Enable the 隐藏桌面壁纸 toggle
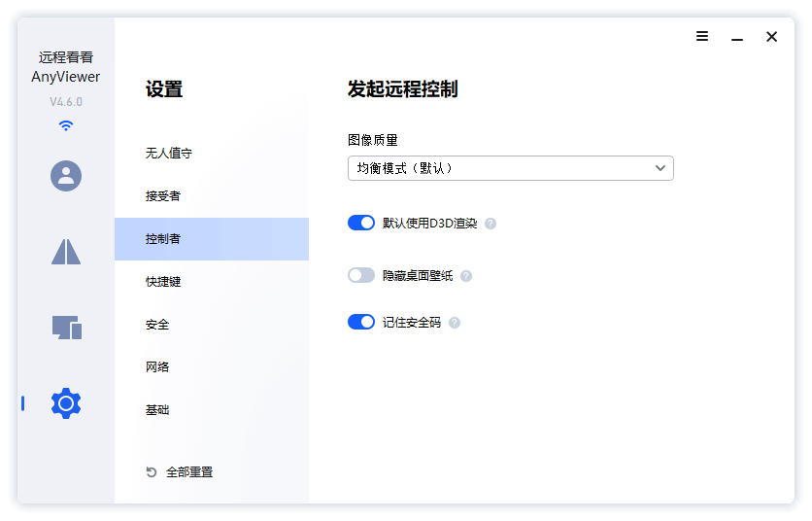 [x=361, y=275]
